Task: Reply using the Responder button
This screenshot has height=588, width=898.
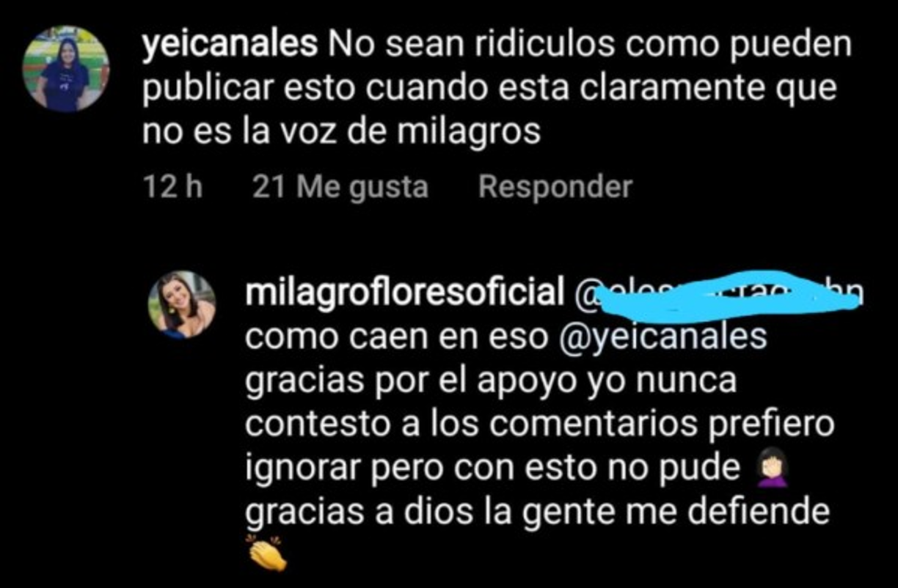Action: [555, 188]
